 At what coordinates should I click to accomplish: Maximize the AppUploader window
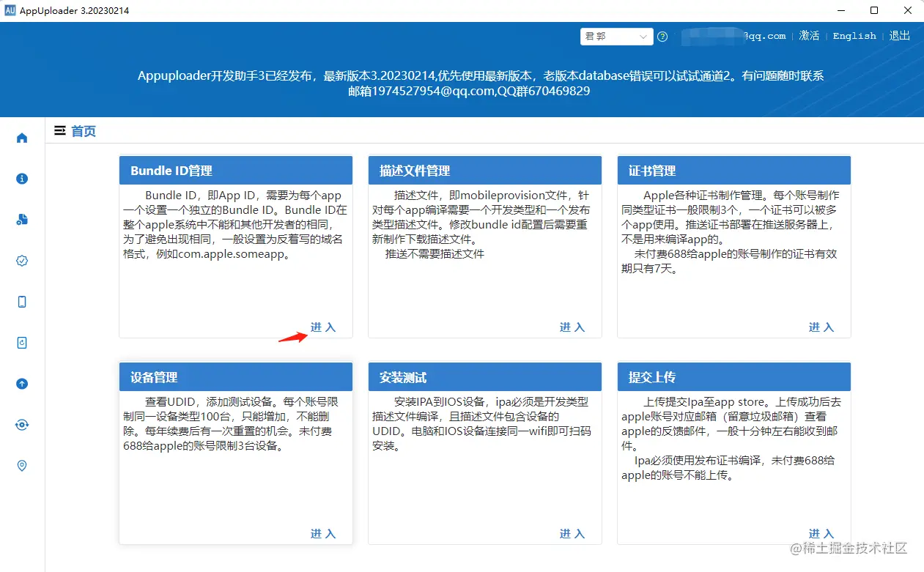click(x=874, y=11)
